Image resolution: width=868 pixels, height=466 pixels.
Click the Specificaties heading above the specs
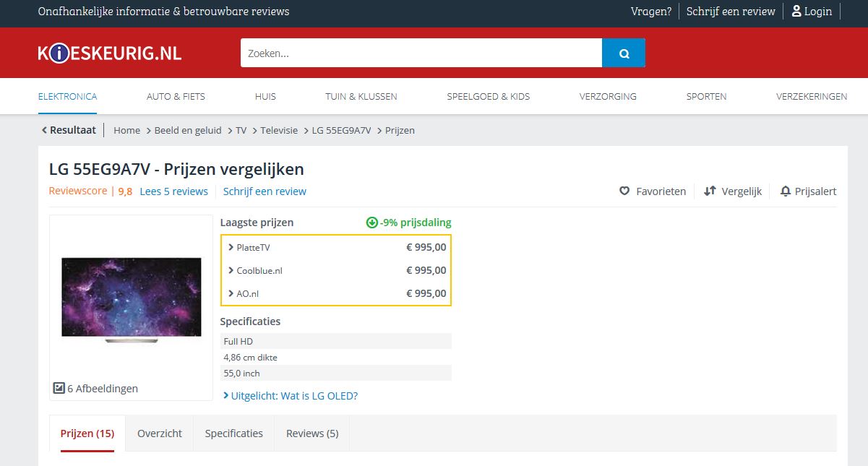[250, 322]
